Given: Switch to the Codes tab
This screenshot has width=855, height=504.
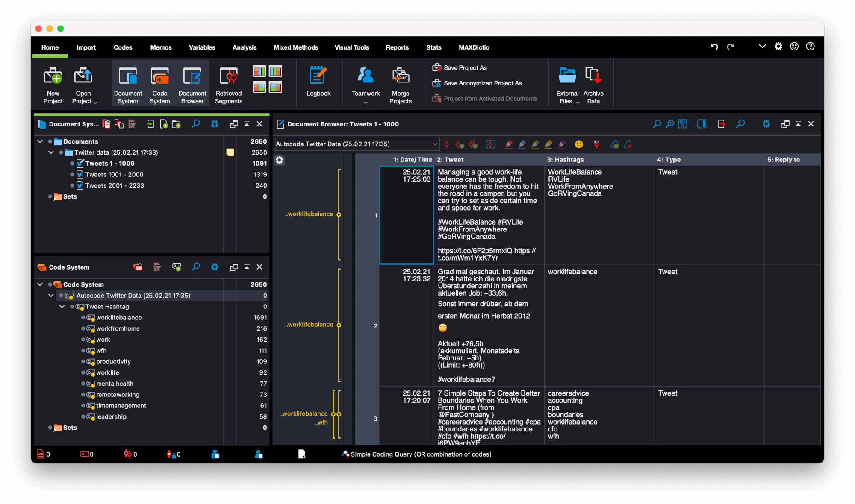Looking at the screenshot, I should pyautogui.click(x=123, y=47).
